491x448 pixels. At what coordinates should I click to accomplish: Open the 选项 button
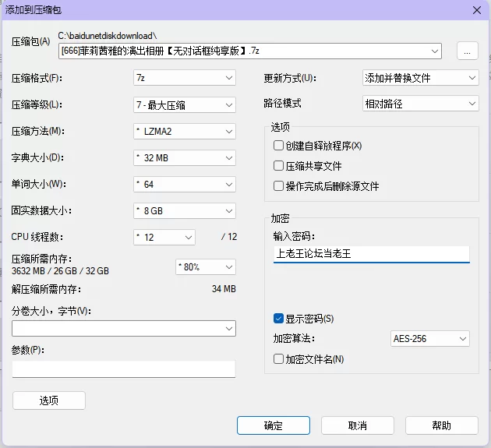click(49, 400)
